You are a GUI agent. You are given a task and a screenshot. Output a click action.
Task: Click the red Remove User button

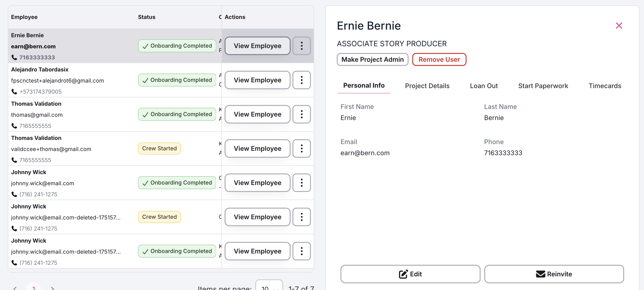tap(439, 60)
